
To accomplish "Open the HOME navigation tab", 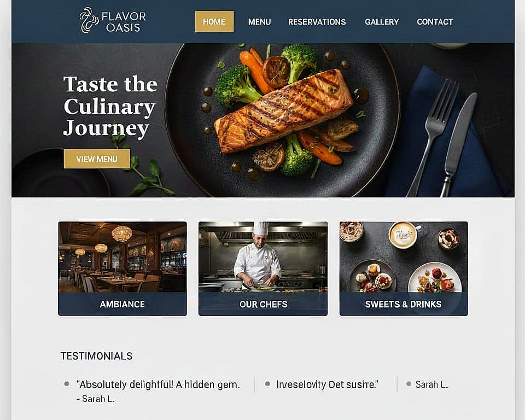I will pyautogui.click(x=214, y=22).
